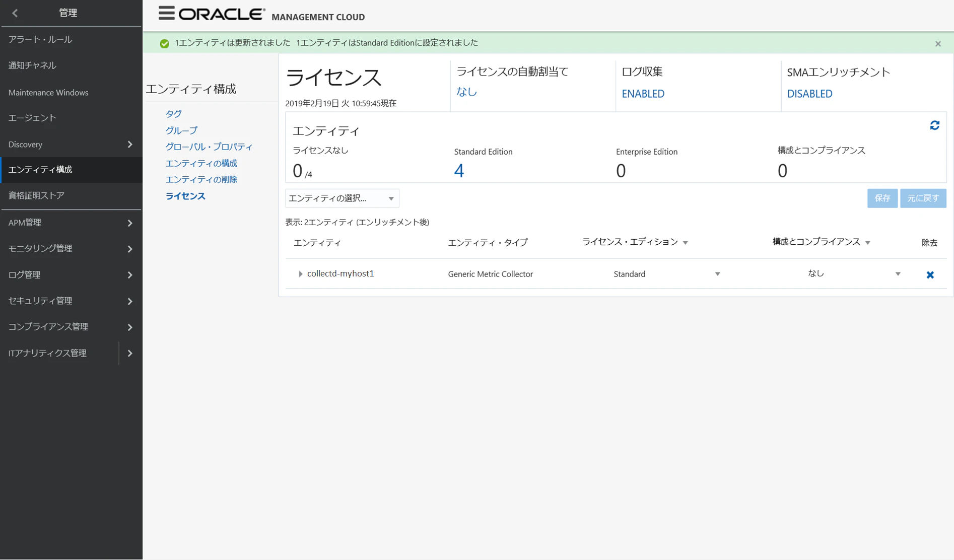The height and width of the screenshot is (560, 954).
Task: Expand the コンプライアンス管理 chevron
Action: (x=130, y=327)
